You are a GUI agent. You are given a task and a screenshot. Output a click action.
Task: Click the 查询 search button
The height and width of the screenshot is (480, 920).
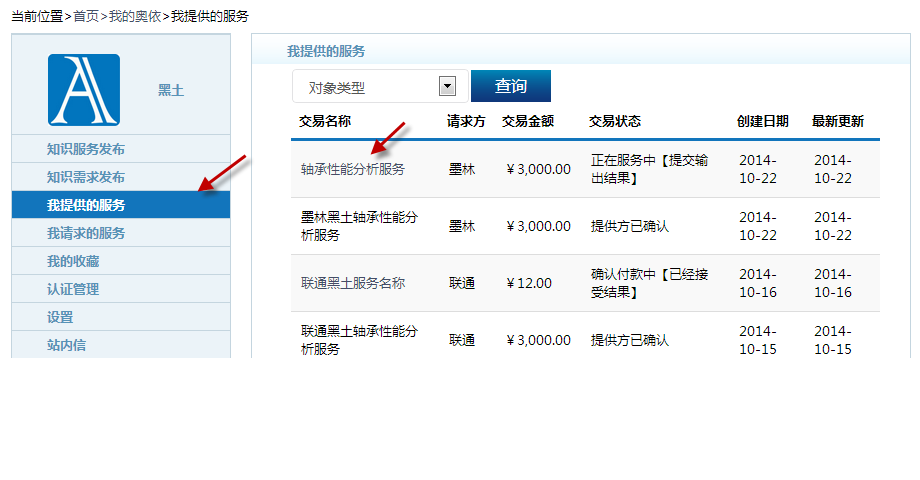(x=510, y=86)
